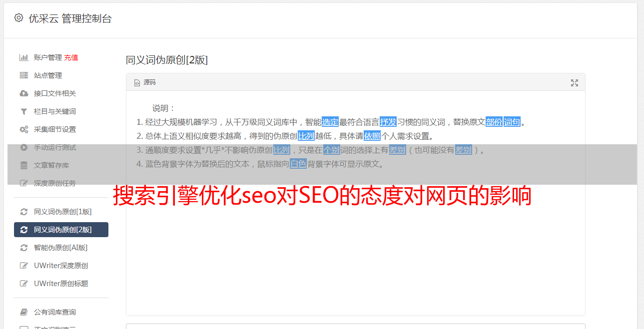The width and height of the screenshot is (644, 329).
Task: Click the book icon for 公有词库查询
Action: coord(23,312)
